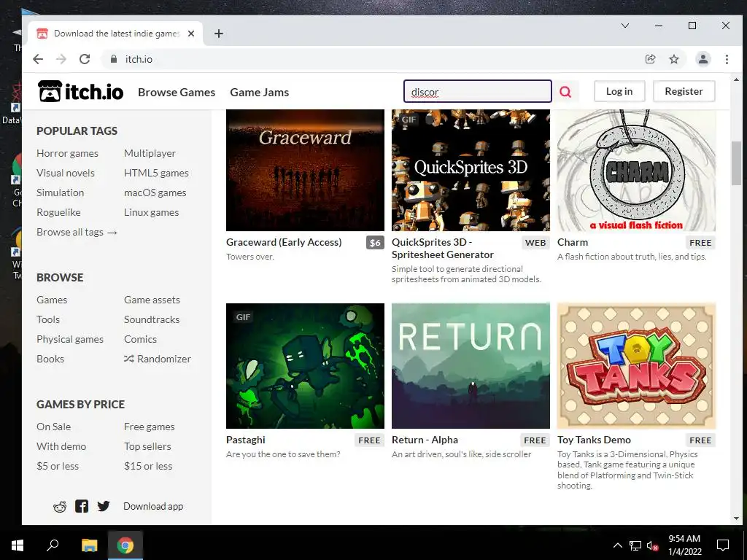Open the Randomizer link

tap(158, 359)
